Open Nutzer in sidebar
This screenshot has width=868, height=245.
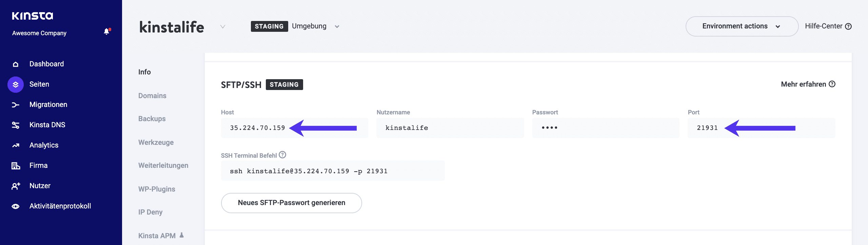pyautogui.click(x=40, y=186)
